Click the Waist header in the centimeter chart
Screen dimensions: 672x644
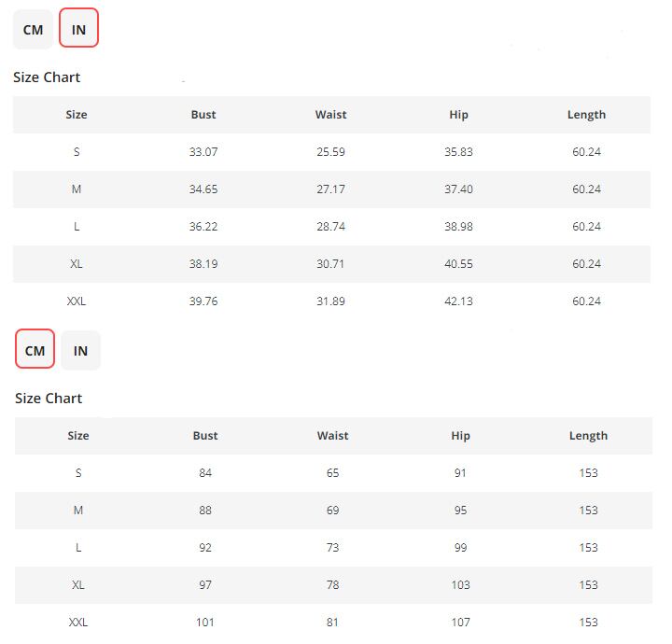[332, 436]
